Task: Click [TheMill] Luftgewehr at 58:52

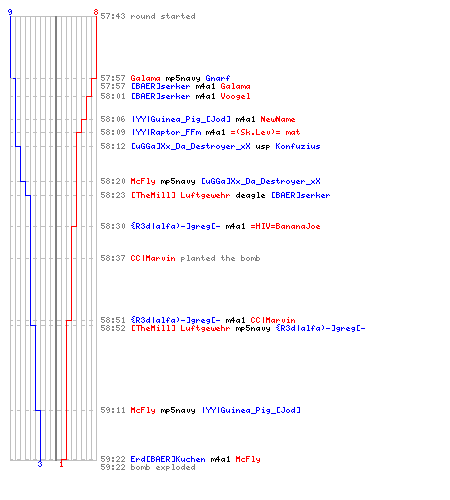Action: tap(180, 328)
